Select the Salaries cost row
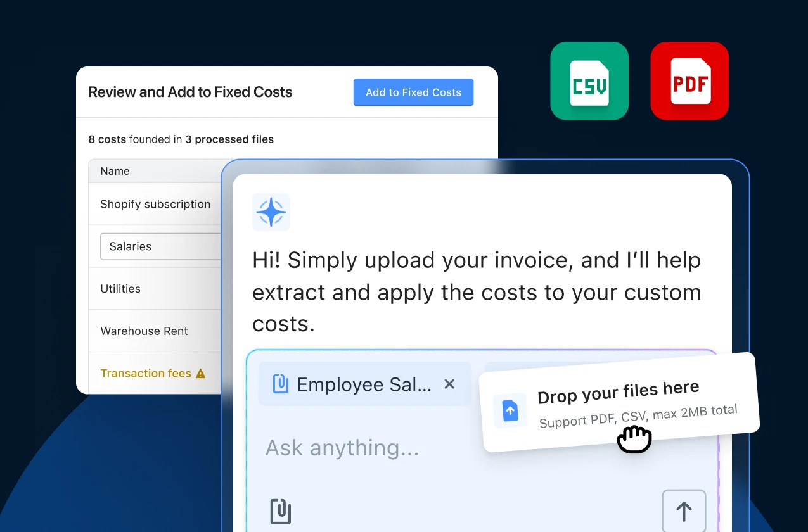This screenshot has height=532, width=808. pos(131,246)
